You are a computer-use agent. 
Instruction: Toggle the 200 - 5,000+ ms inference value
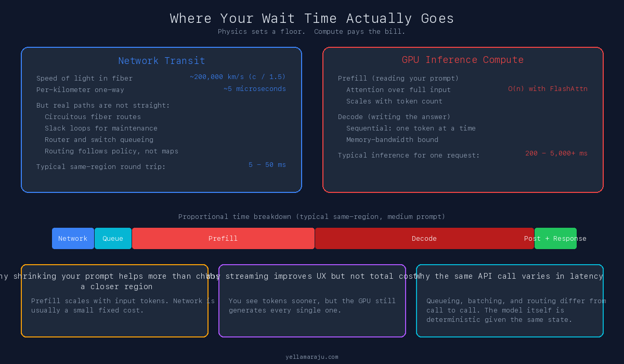[x=556, y=153]
